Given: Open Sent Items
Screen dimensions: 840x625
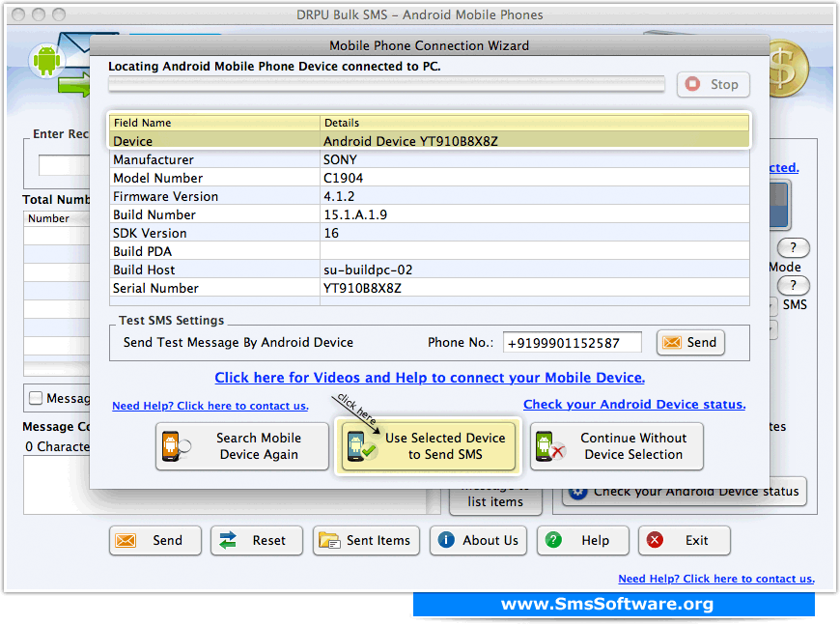Looking at the screenshot, I should (367, 540).
